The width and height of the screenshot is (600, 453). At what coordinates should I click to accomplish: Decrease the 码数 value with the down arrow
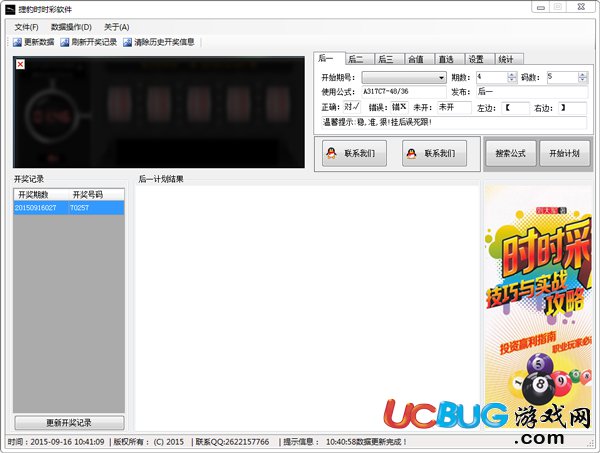point(582,80)
